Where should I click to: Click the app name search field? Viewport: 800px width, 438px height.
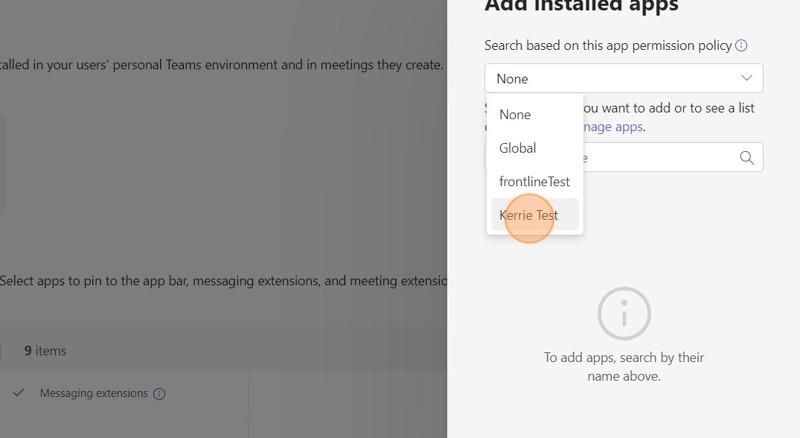[x=623, y=157]
